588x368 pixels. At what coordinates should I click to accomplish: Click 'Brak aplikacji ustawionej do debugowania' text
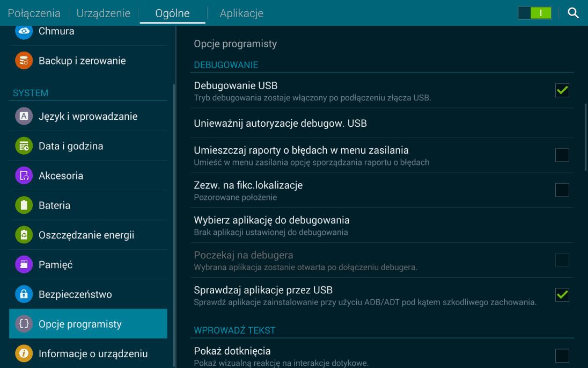[x=271, y=233]
